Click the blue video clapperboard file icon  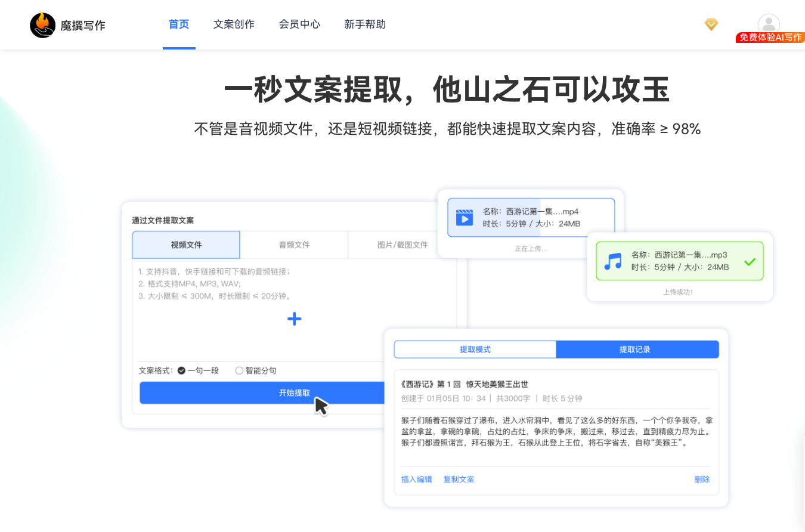coord(464,217)
